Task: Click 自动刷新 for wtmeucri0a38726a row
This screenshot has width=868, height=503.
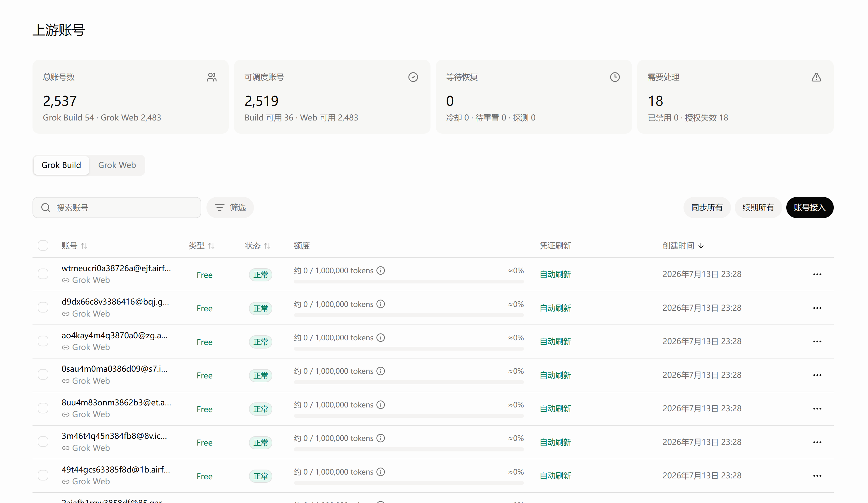Action: [x=555, y=274]
